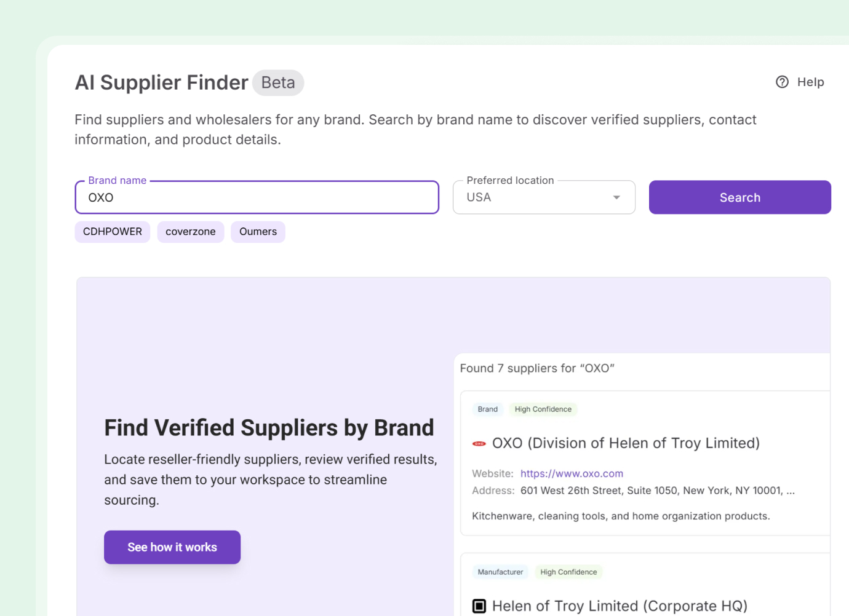Click the red OXO brand logo icon
Image resolution: width=849 pixels, height=616 pixels.
tap(479, 443)
